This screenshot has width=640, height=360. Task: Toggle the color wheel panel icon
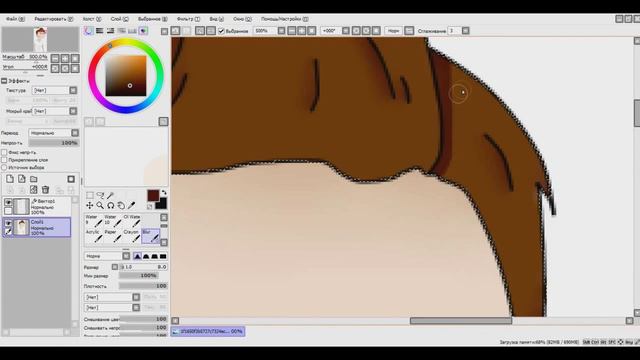(x=89, y=31)
